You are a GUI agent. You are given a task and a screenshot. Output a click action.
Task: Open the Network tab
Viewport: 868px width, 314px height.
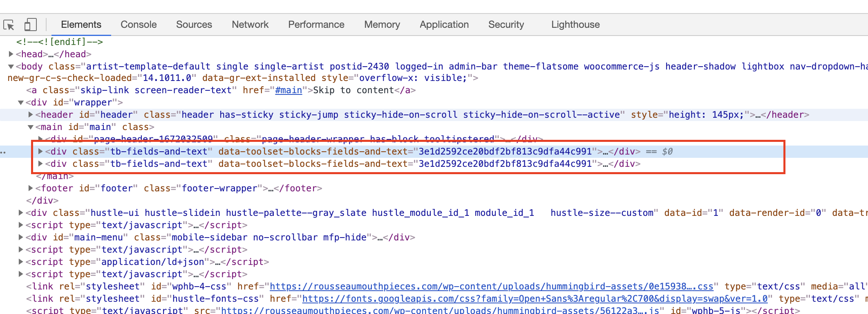(x=250, y=25)
